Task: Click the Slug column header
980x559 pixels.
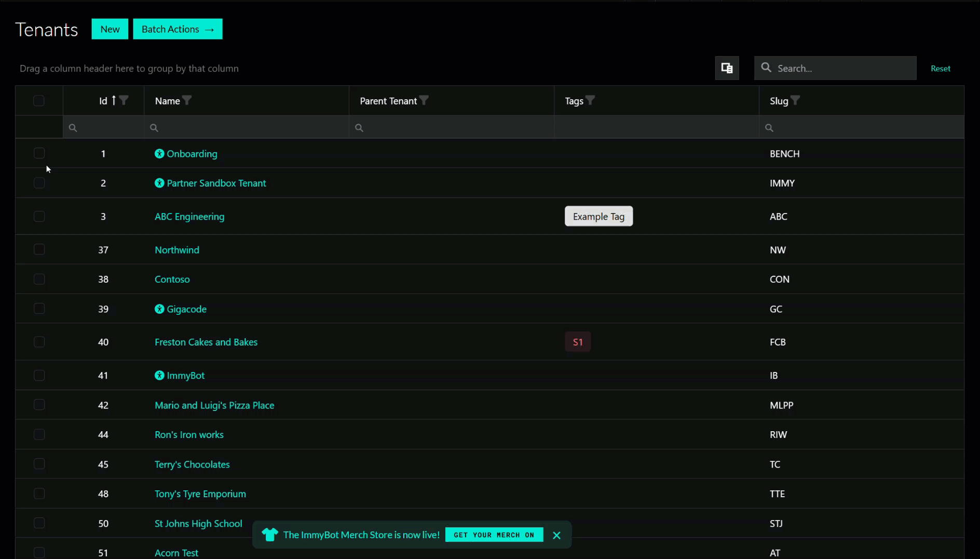Action: tap(779, 101)
